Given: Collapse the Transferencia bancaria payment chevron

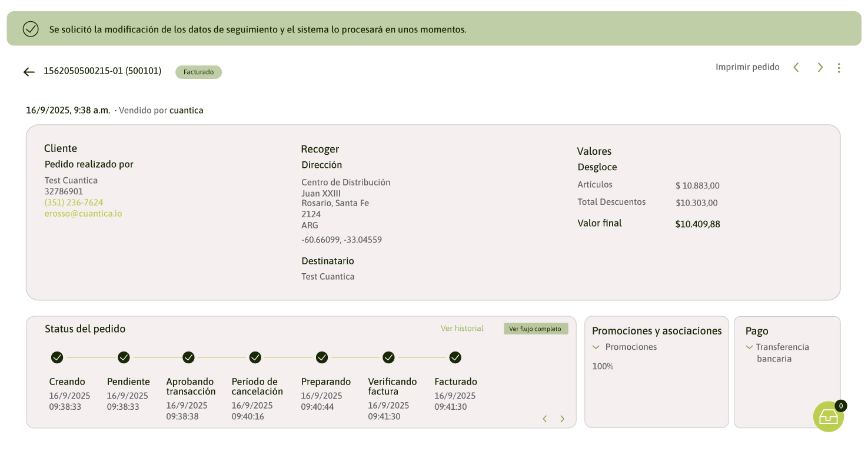Looking at the screenshot, I should click(x=749, y=347).
